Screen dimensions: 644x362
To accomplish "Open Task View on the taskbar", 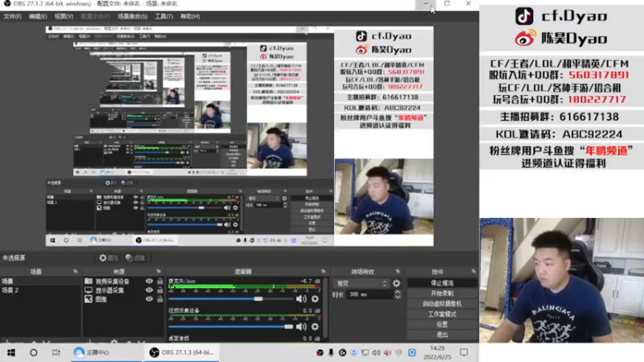I will point(56,352).
